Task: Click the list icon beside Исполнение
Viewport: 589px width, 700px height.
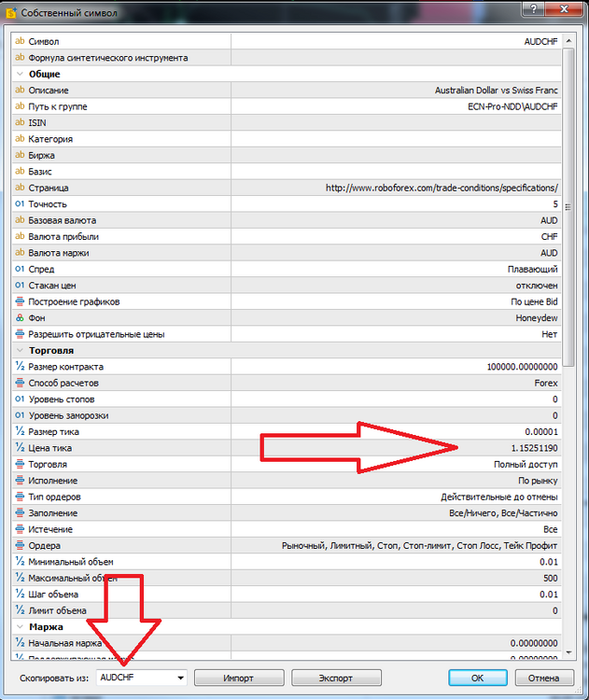Action: [20, 481]
